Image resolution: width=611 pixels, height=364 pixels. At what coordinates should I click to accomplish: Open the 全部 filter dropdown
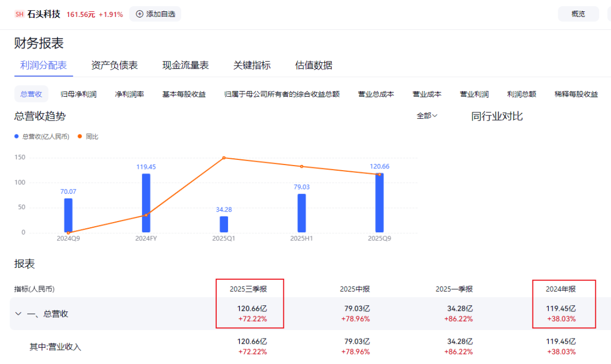point(425,115)
